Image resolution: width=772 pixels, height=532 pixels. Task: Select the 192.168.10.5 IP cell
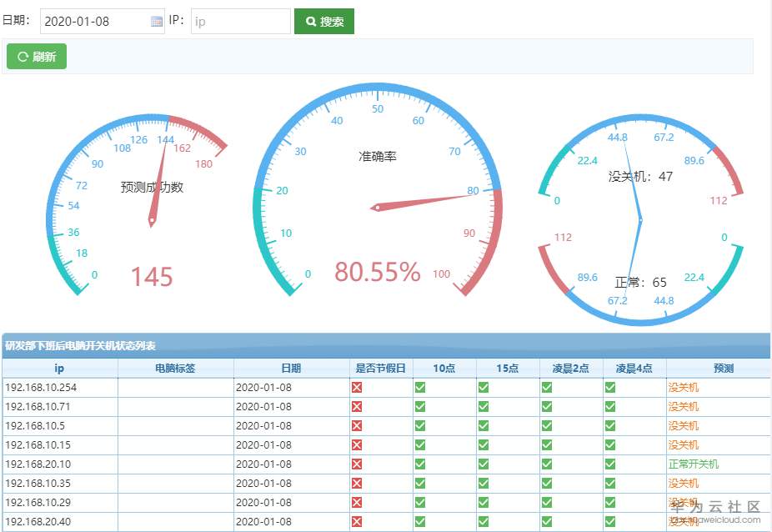60,425
